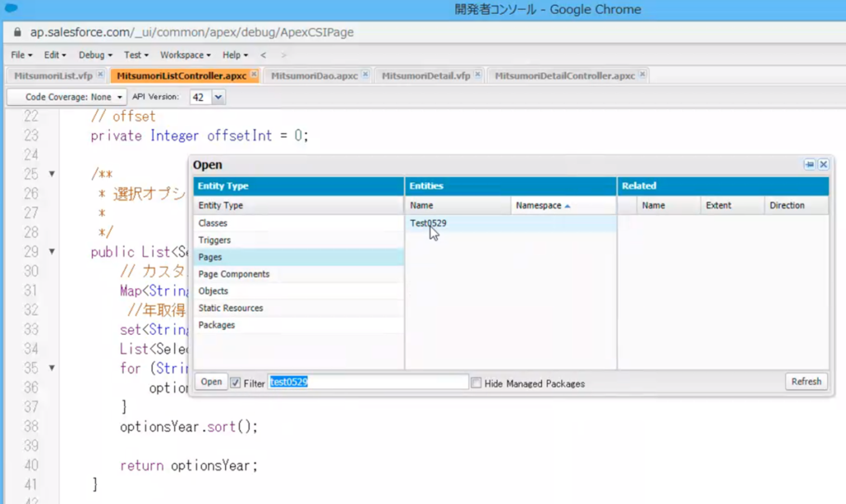Viewport: 846px width, 504px height.
Task: Click the // offset comment line
Action: coord(123,116)
